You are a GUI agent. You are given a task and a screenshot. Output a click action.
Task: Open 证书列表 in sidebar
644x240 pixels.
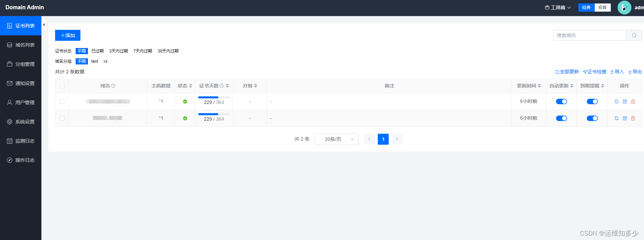21,26
